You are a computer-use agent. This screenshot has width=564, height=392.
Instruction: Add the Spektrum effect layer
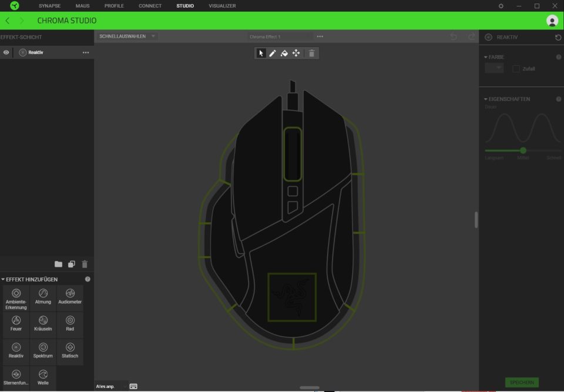point(43,350)
